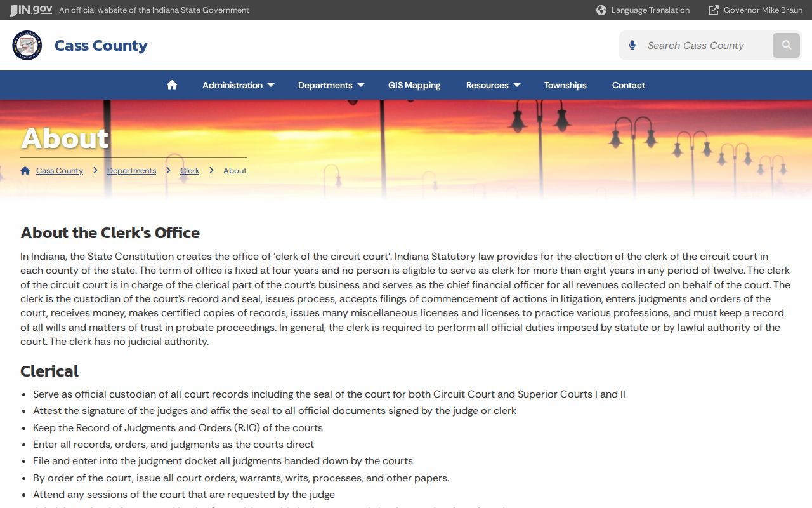Click the Clerk breadcrumb link
The width and height of the screenshot is (812, 508).
[190, 171]
